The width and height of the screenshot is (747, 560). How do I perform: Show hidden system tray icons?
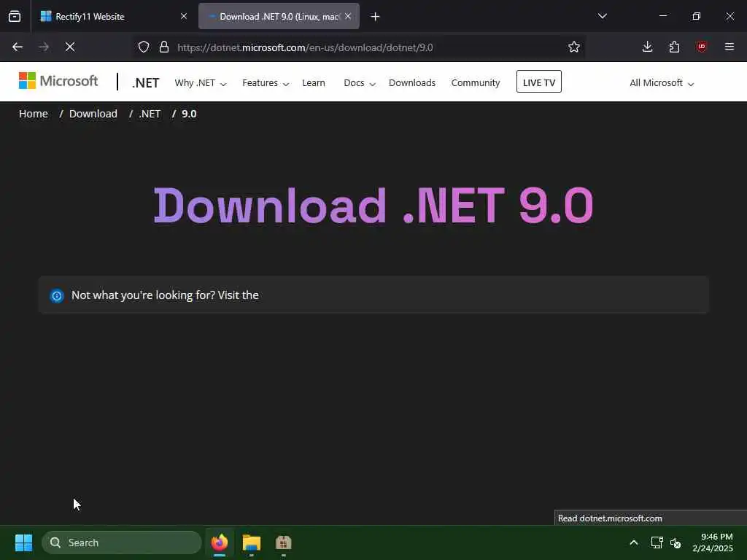point(634,542)
